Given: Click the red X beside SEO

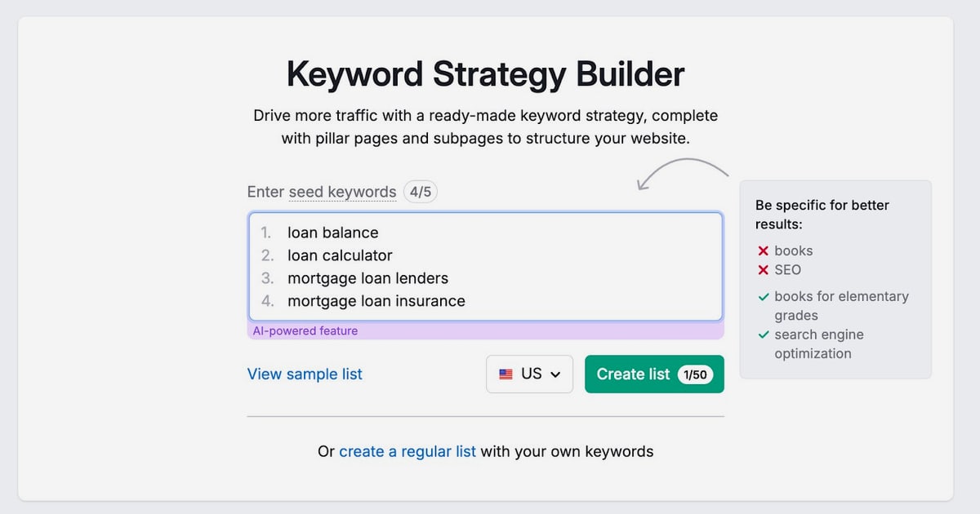Looking at the screenshot, I should click(764, 270).
